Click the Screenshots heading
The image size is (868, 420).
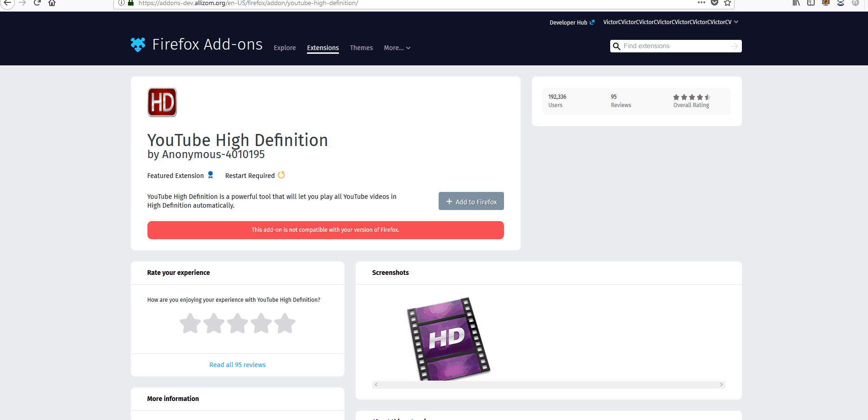tap(390, 273)
